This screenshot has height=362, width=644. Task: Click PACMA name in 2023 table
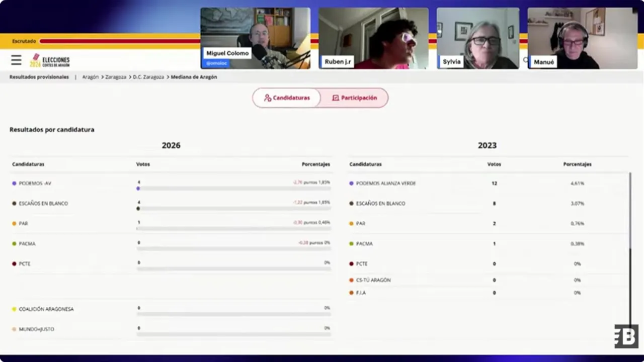364,244
